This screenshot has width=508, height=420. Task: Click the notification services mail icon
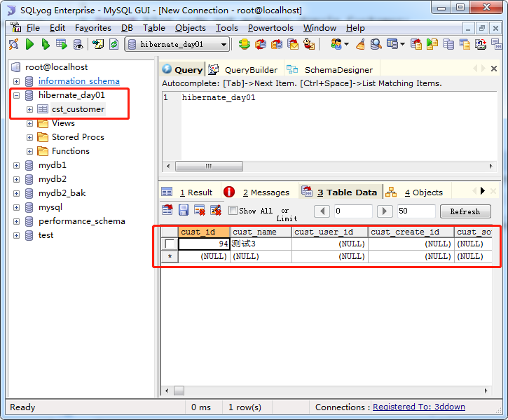[293, 44]
